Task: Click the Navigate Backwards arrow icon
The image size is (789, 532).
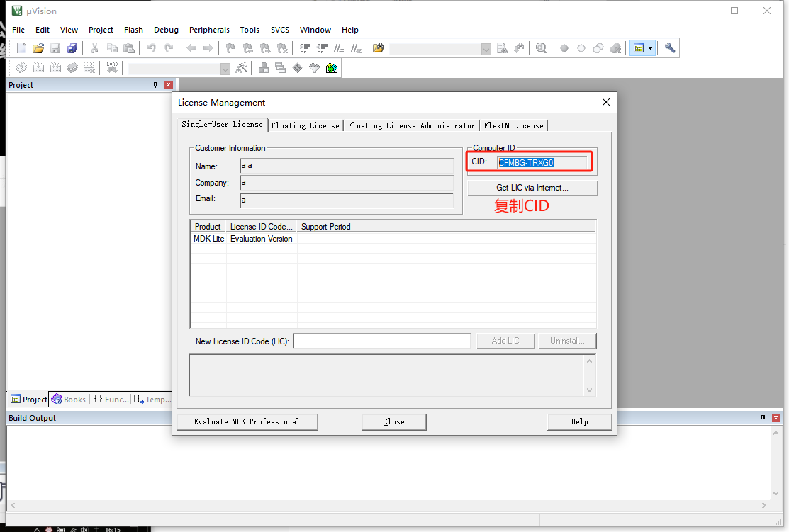Action: pos(191,48)
